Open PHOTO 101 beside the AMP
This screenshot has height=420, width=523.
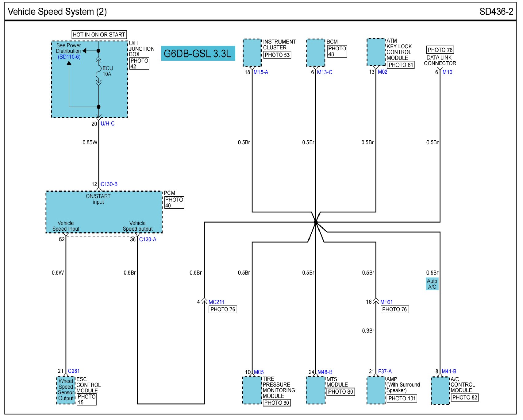click(402, 398)
